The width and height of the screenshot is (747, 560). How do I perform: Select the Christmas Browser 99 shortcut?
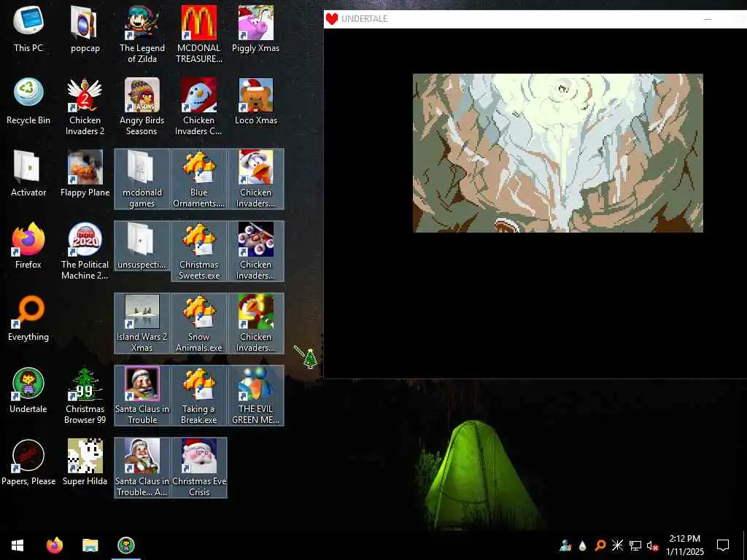(85, 396)
